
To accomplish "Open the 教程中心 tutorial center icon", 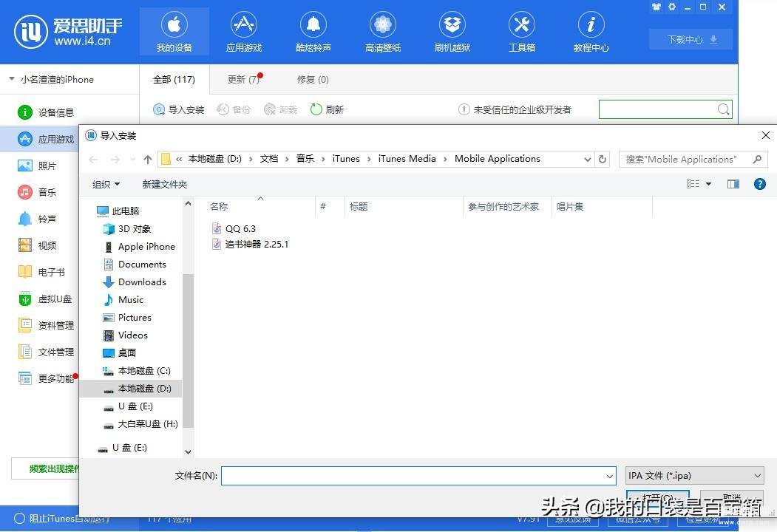I will 591,32.
